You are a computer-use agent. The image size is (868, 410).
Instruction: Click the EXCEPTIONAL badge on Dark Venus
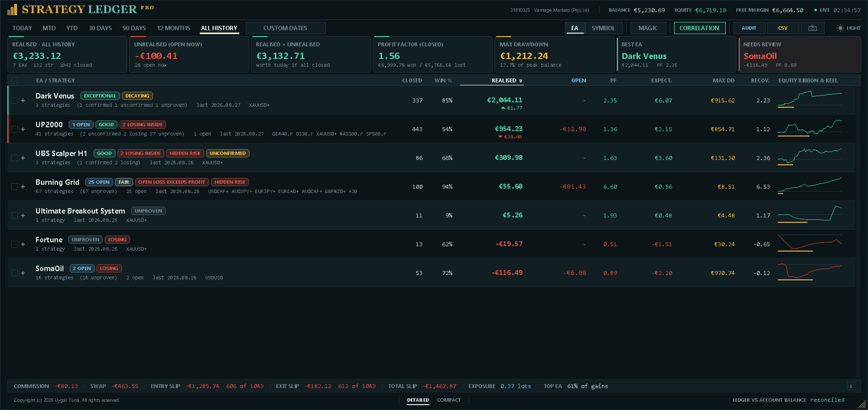tap(100, 96)
